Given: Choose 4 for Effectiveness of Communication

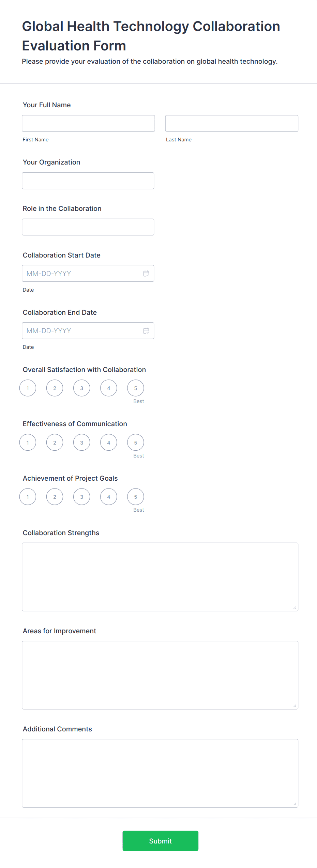Looking at the screenshot, I should pos(109,443).
